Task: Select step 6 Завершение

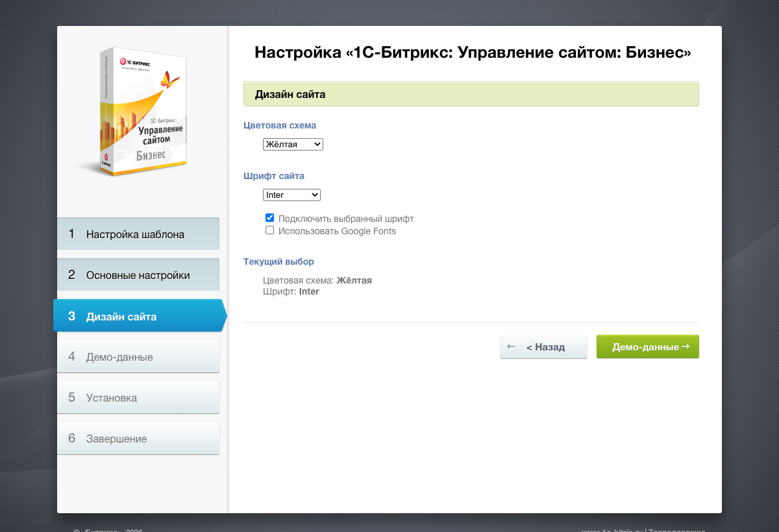Action: [138, 438]
